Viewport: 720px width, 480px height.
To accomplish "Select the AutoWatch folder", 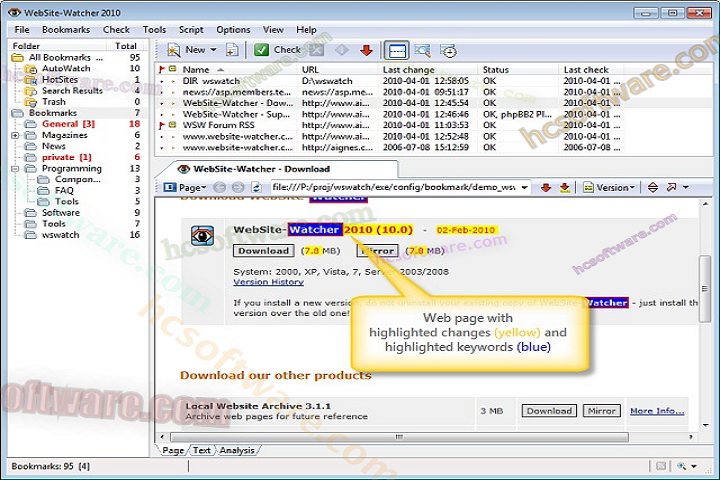I will click(x=66, y=68).
